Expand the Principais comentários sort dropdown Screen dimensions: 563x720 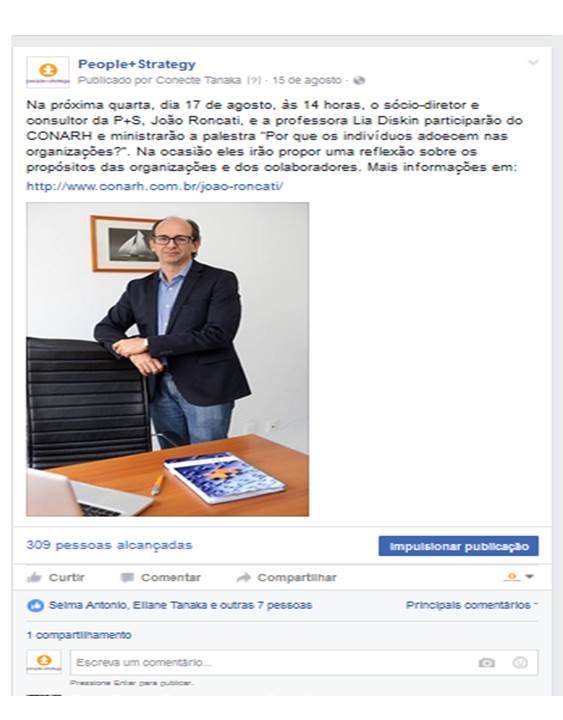pos(471,605)
